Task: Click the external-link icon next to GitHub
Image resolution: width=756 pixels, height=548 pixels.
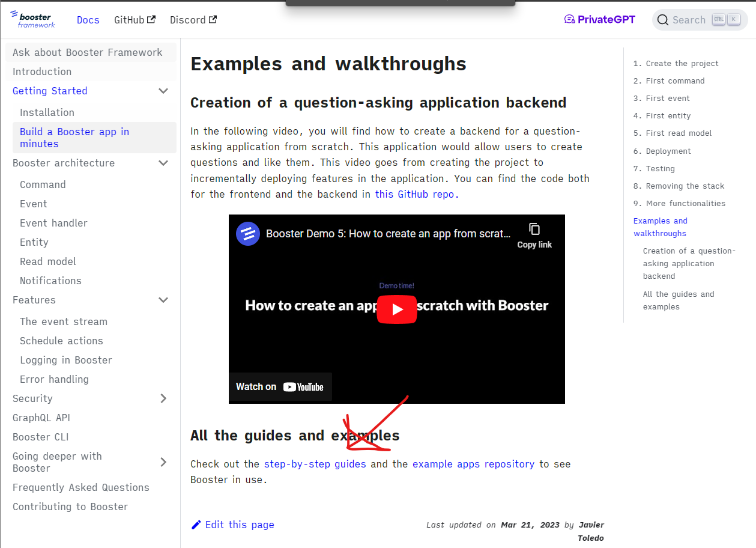Action: (x=150, y=19)
